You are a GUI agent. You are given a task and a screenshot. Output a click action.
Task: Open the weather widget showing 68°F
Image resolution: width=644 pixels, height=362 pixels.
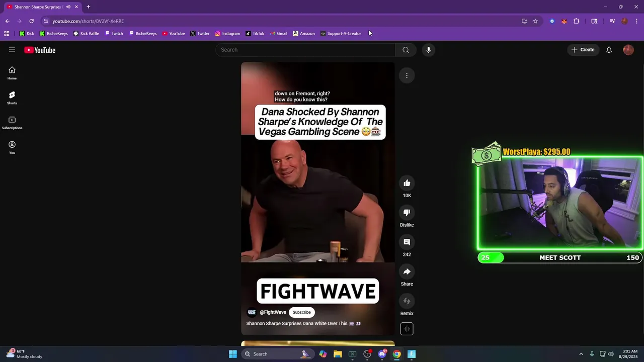(x=24, y=354)
